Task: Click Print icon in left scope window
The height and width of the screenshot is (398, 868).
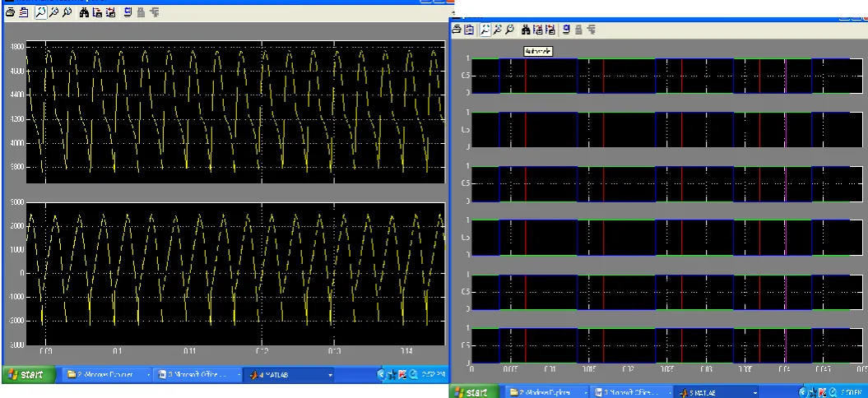Action: pyautogui.click(x=10, y=12)
